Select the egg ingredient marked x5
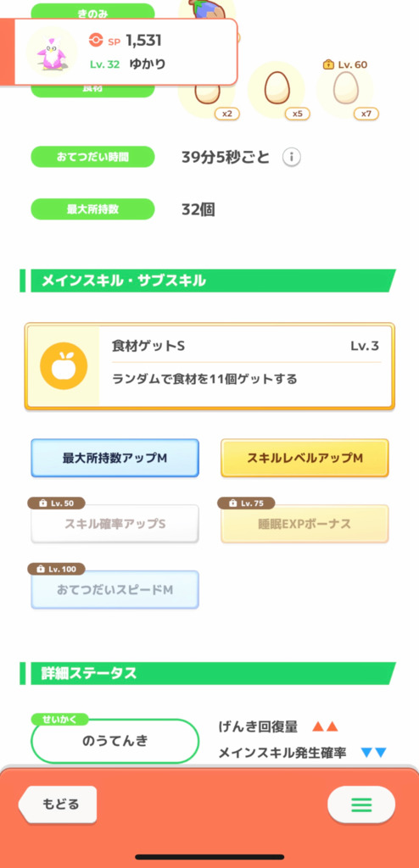 [x=276, y=88]
